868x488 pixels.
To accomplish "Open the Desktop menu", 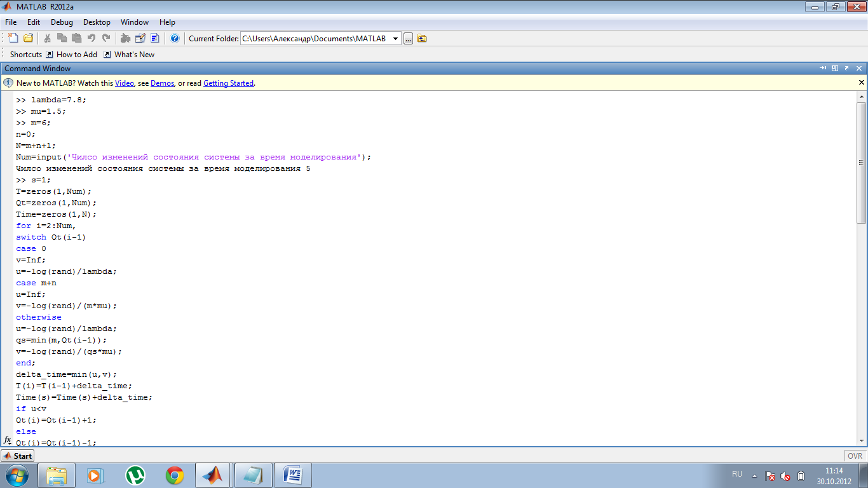I will tap(97, 22).
